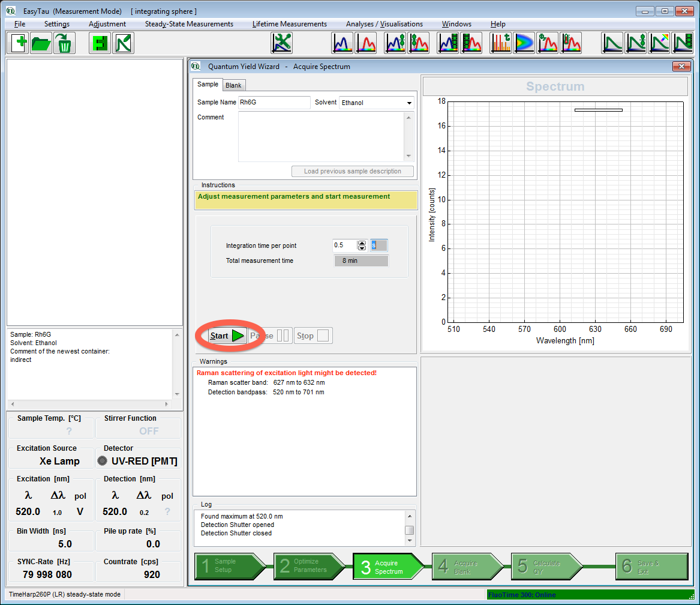Select the rainbow contour plot icon

pos(524,43)
